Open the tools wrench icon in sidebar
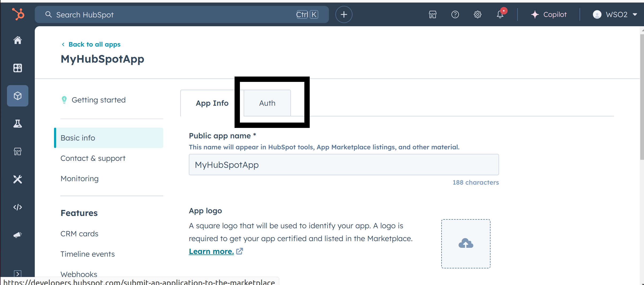Image resolution: width=644 pixels, height=285 pixels. pyautogui.click(x=18, y=179)
